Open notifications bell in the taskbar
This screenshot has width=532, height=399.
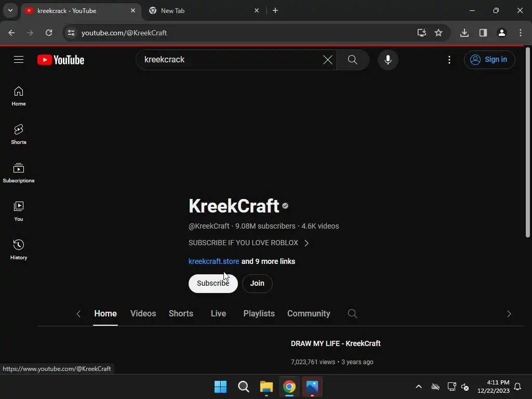pos(517,387)
